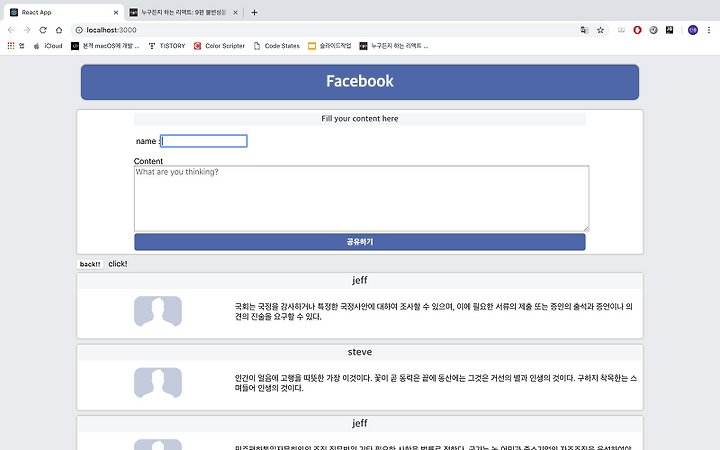Focus the name input field
720x450 pixels.
pyautogui.click(x=203, y=141)
